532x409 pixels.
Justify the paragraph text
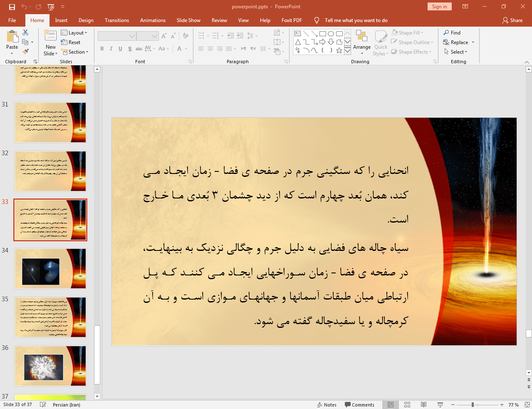pyautogui.click(x=229, y=49)
